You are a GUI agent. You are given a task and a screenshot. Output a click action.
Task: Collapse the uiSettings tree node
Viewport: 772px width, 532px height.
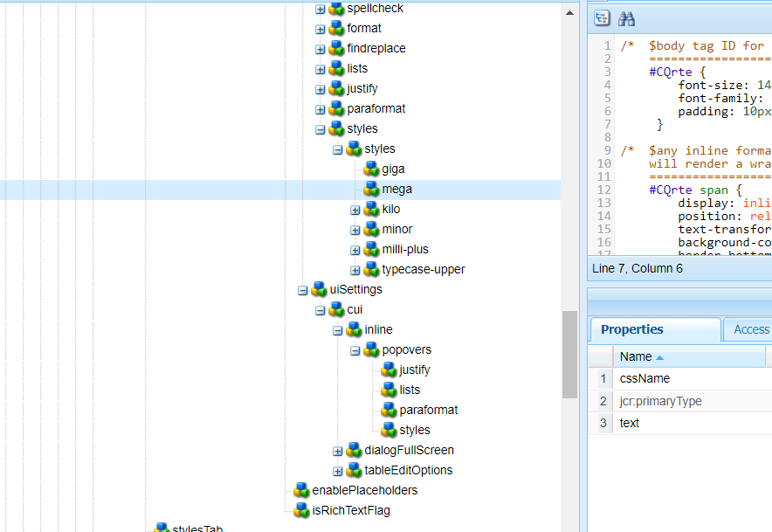tap(303, 290)
